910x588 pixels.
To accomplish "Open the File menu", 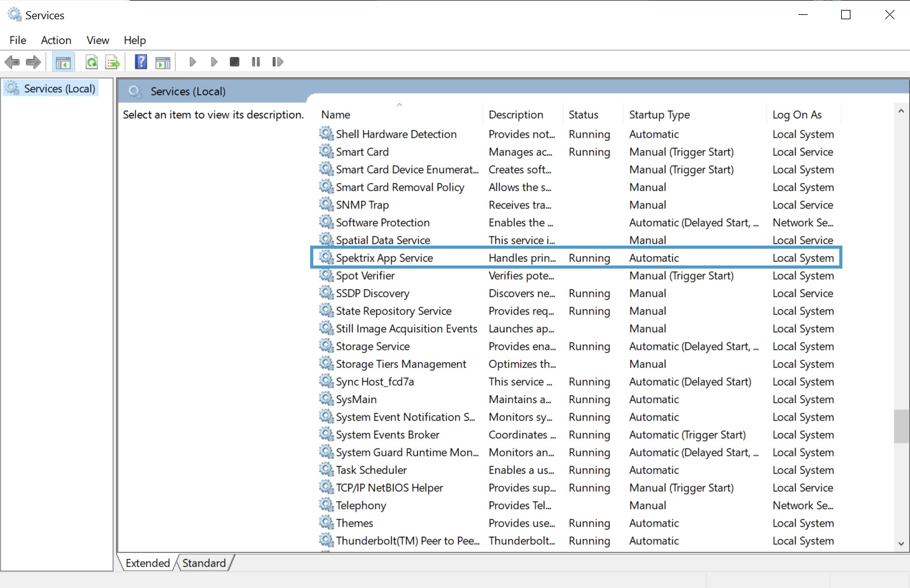I will coord(18,40).
